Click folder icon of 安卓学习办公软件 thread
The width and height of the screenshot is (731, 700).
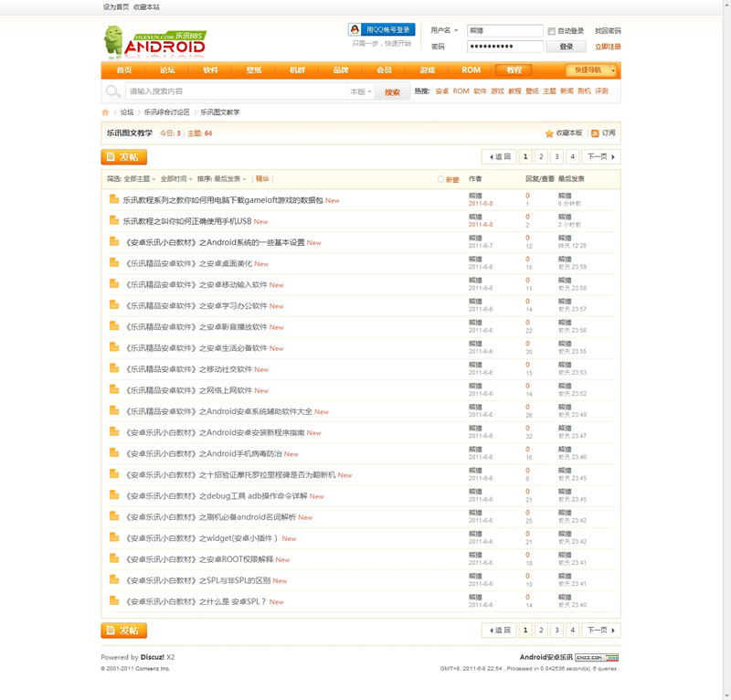click(113, 304)
